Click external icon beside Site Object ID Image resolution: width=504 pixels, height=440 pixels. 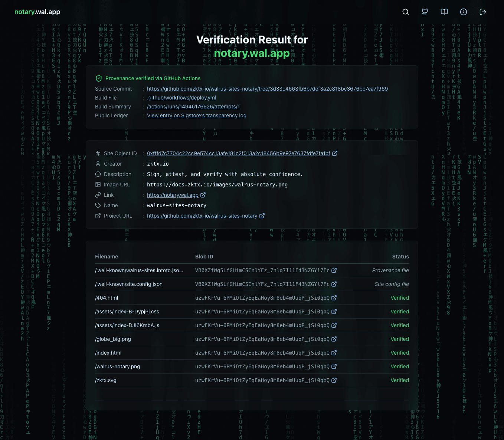click(335, 153)
